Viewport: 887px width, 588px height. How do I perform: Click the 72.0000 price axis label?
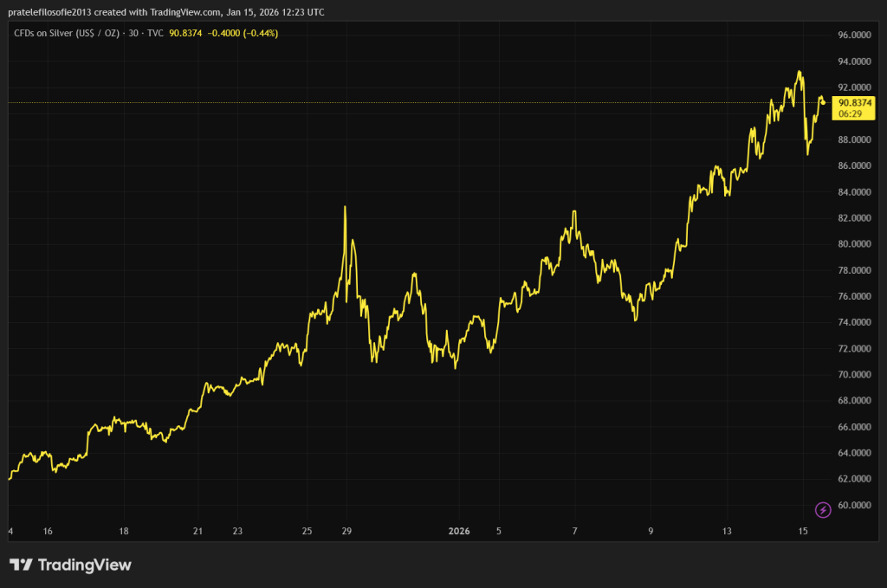pos(854,349)
